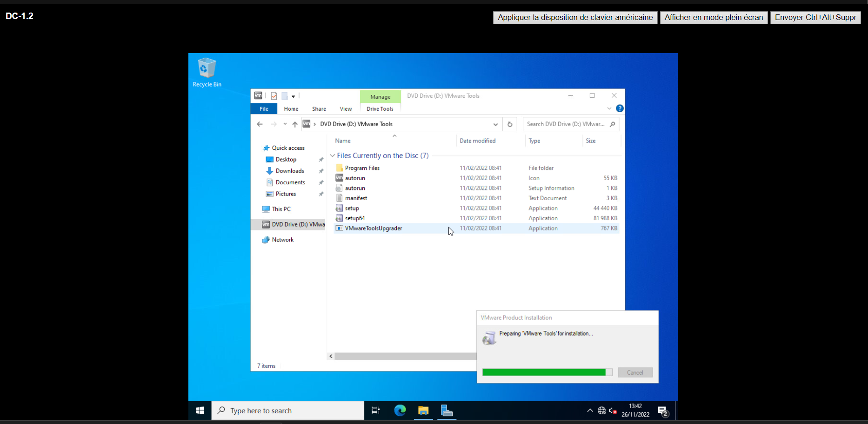The height and width of the screenshot is (424, 868).
Task: Show hidden system tray icons
Action: click(590, 411)
